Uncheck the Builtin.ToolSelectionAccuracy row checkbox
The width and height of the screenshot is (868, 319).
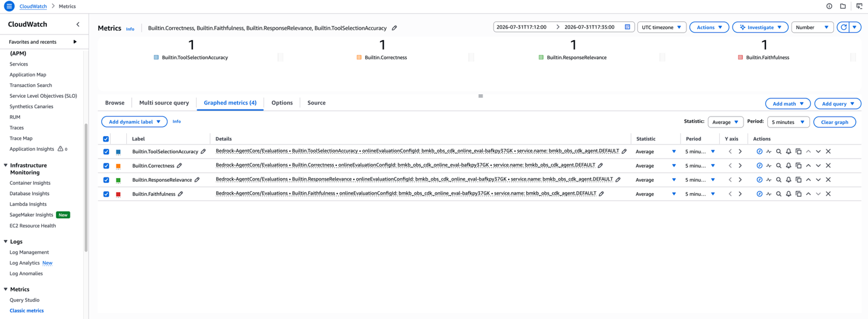[x=106, y=151]
